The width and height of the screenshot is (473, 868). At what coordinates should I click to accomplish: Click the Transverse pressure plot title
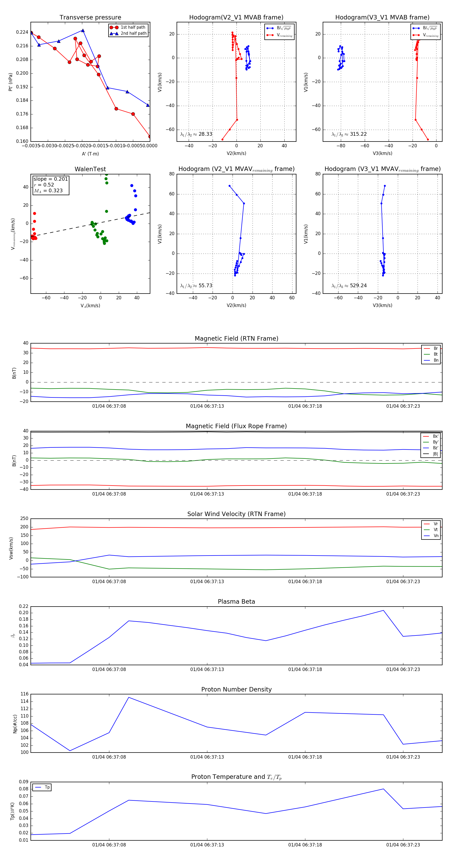click(x=90, y=18)
